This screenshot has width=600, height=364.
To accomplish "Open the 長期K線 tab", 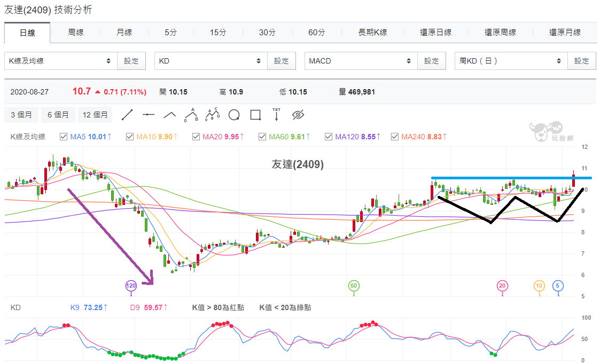I will [x=372, y=33].
